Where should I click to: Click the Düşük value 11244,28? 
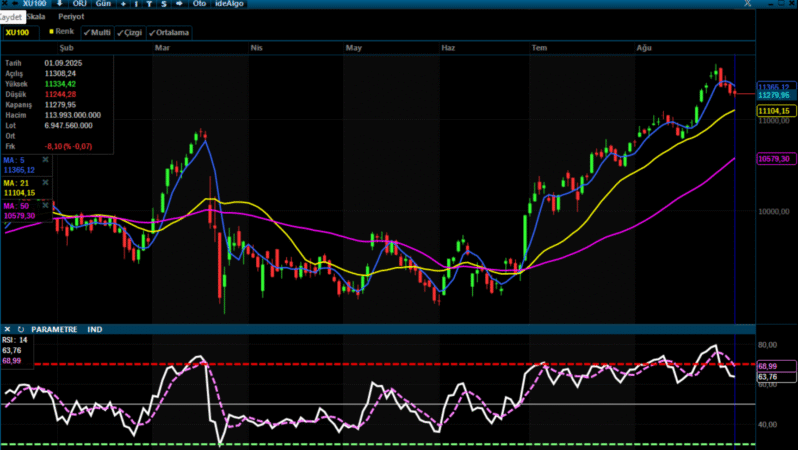pos(60,94)
